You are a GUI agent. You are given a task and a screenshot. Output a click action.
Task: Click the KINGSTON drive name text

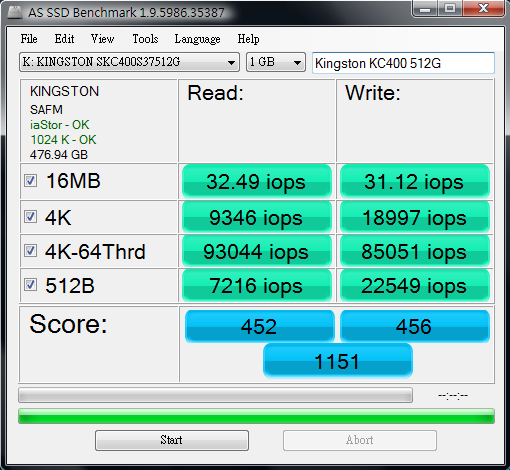click(x=65, y=91)
